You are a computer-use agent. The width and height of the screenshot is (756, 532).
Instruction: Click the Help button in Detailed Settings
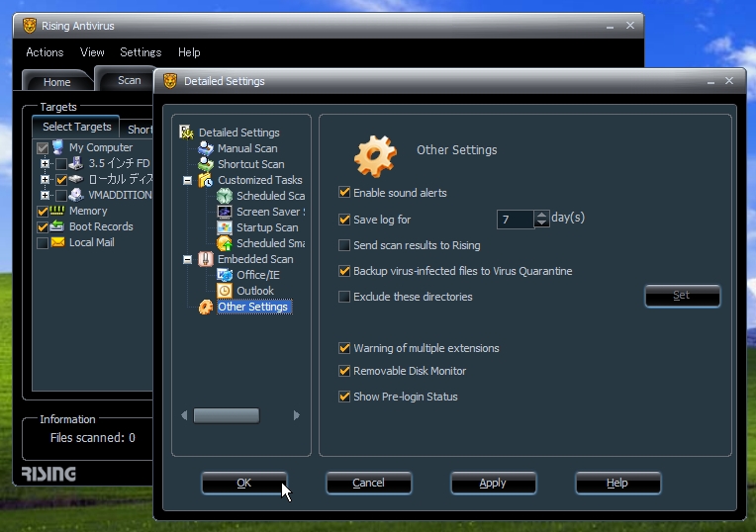click(617, 483)
